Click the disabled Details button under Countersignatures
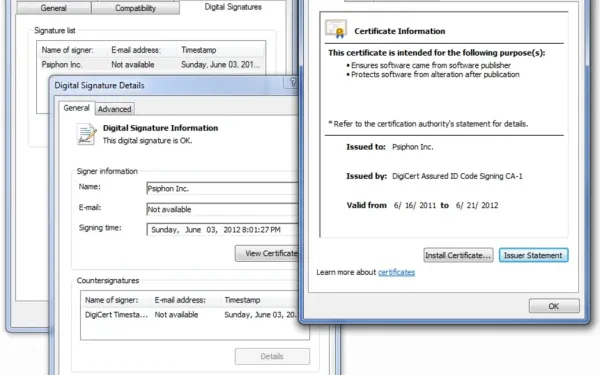Viewport: 600px width, 375px height. click(x=272, y=356)
